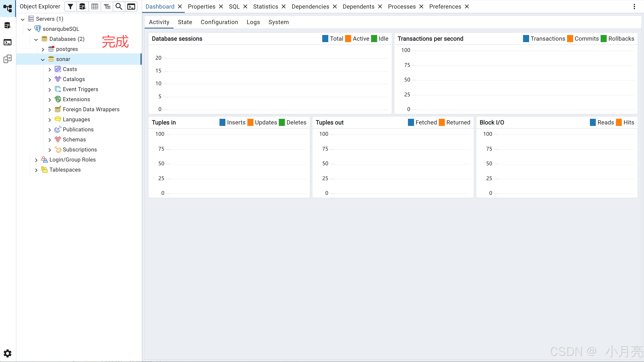Open the Object Explorer sidebar icon
644x362 pixels.
[8, 8]
